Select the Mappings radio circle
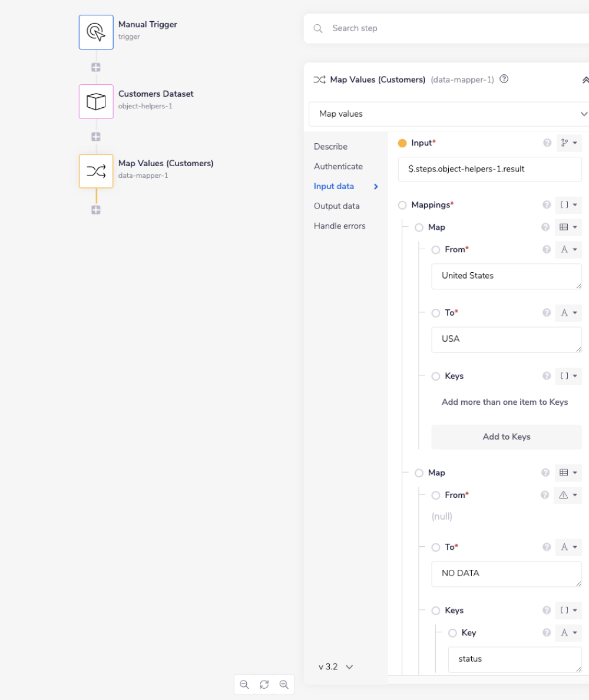 click(x=402, y=205)
